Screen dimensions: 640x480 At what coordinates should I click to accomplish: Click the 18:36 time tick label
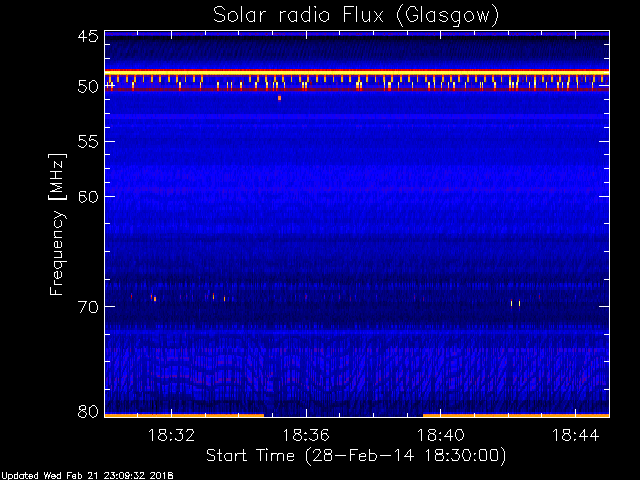306,435
